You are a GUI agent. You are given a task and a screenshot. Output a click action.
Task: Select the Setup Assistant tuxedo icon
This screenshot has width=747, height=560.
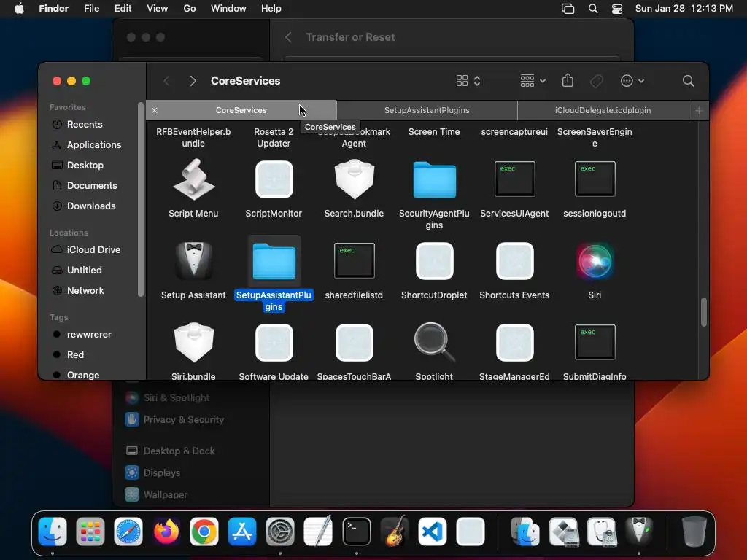[x=193, y=260]
